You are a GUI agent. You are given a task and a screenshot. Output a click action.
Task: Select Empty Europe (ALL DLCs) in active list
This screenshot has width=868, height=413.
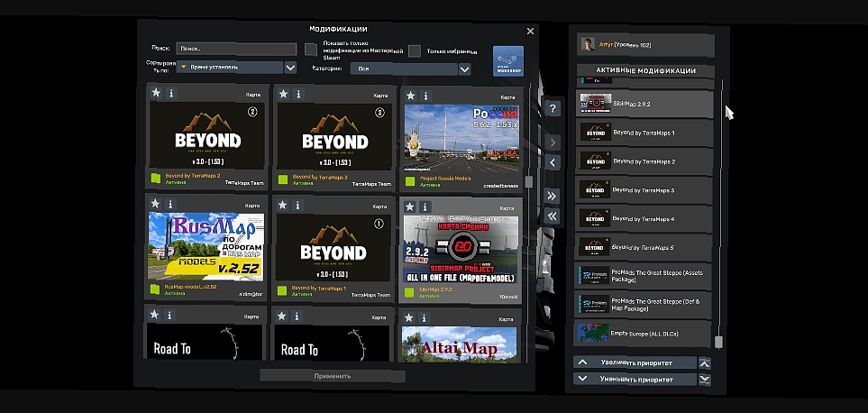[x=642, y=334]
